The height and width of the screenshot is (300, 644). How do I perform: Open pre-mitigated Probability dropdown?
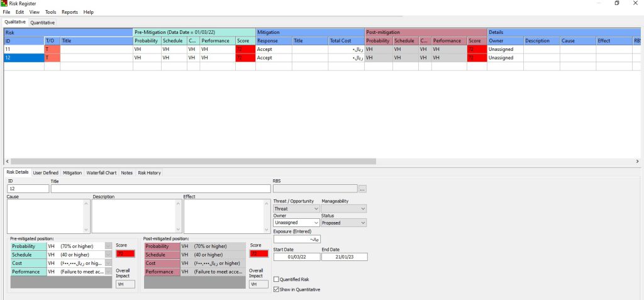(x=108, y=246)
